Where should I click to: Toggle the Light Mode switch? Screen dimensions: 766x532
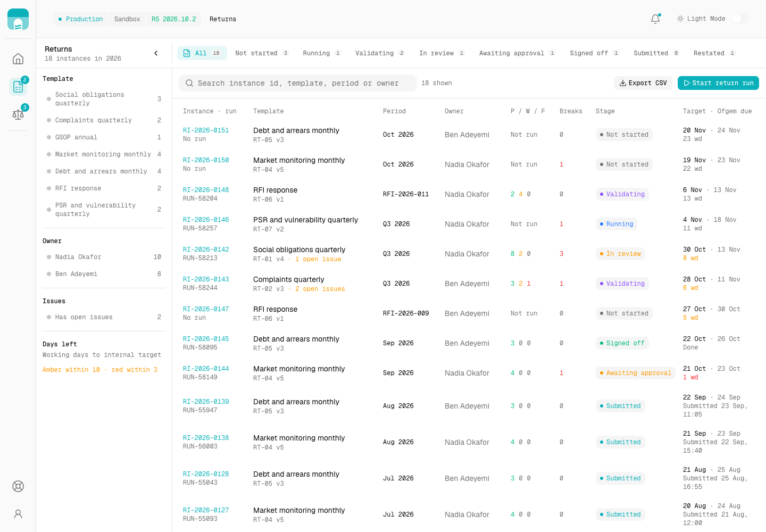tap(740, 19)
